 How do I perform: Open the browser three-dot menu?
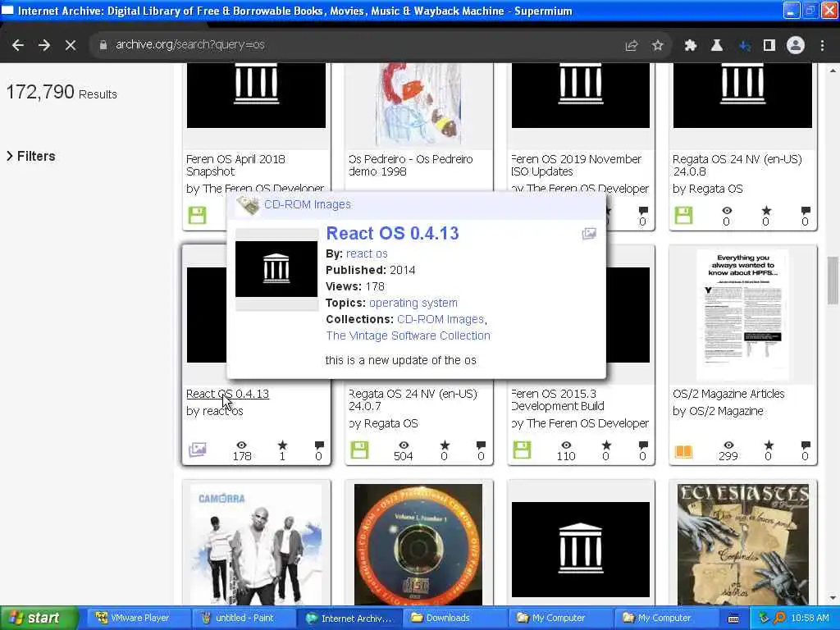point(822,46)
